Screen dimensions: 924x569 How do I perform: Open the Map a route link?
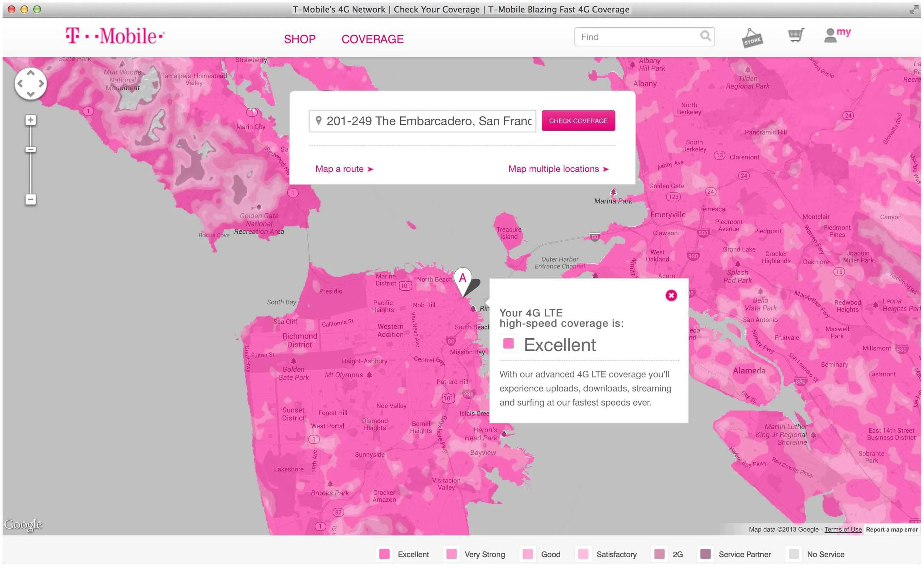coord(344,169)
